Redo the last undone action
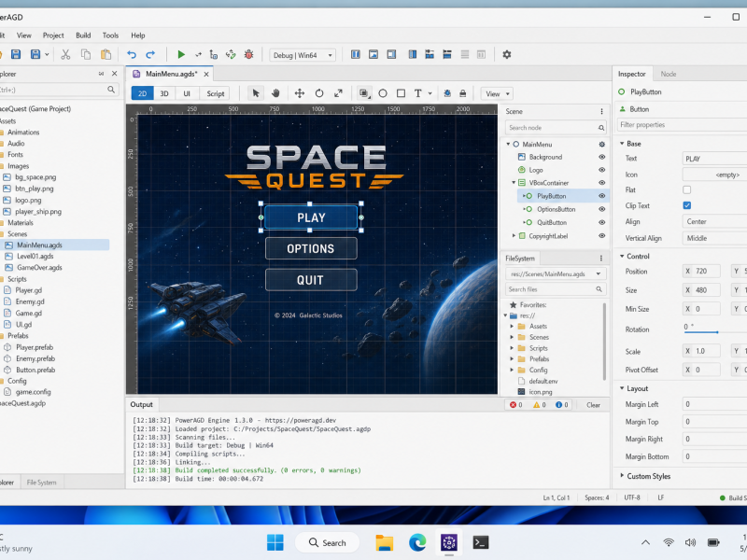This screenshot has height=560, width=747. (x=150, y=55)
